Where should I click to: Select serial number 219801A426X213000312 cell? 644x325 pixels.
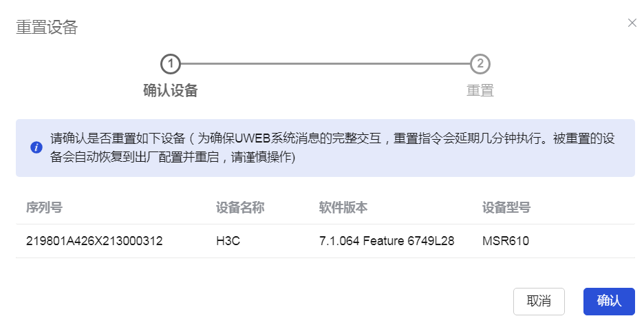(94, 241)
